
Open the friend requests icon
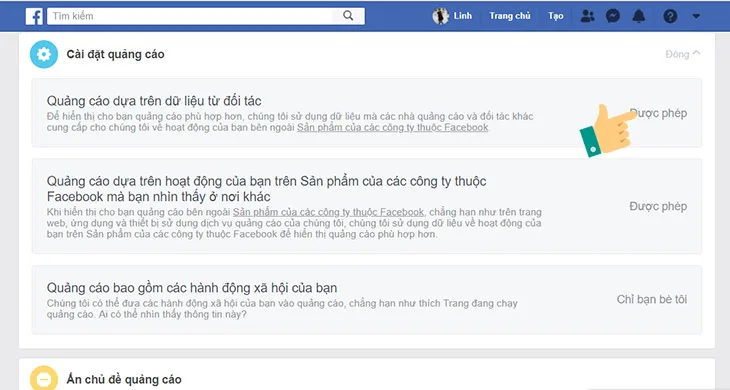pyautogui.click(x=588, y=16)
